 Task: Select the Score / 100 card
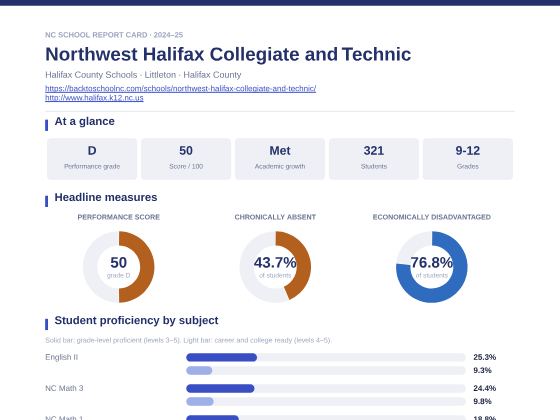[x=186, y=159]
